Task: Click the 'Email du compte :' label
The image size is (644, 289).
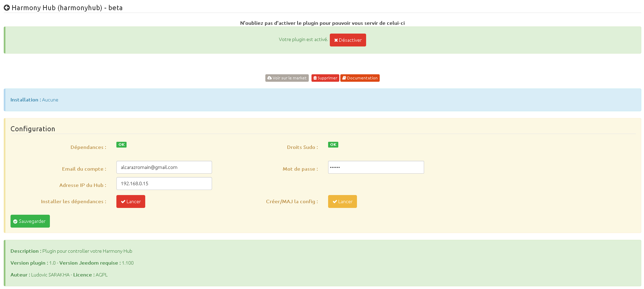Action: pyautogui.click(x=84, y=169)
